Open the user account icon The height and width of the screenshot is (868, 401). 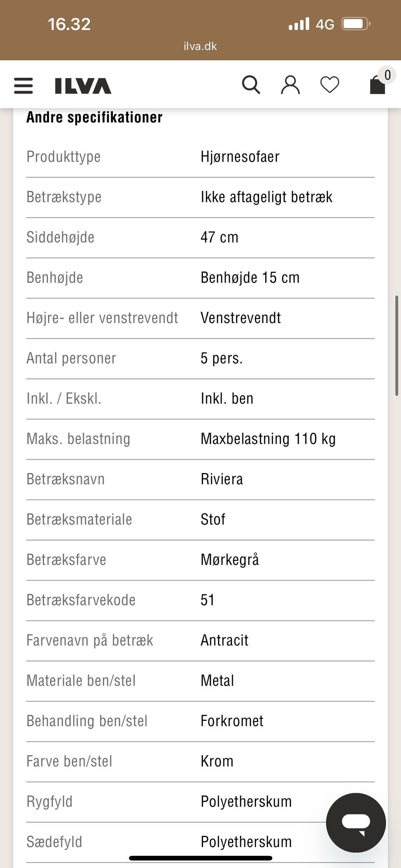click(x=290, y=85)
